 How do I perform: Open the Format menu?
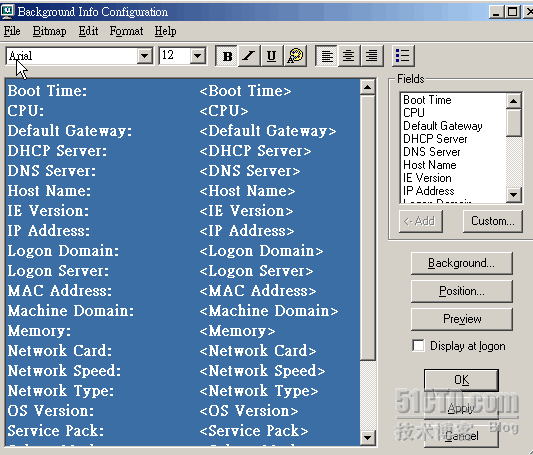pos(126,31)
